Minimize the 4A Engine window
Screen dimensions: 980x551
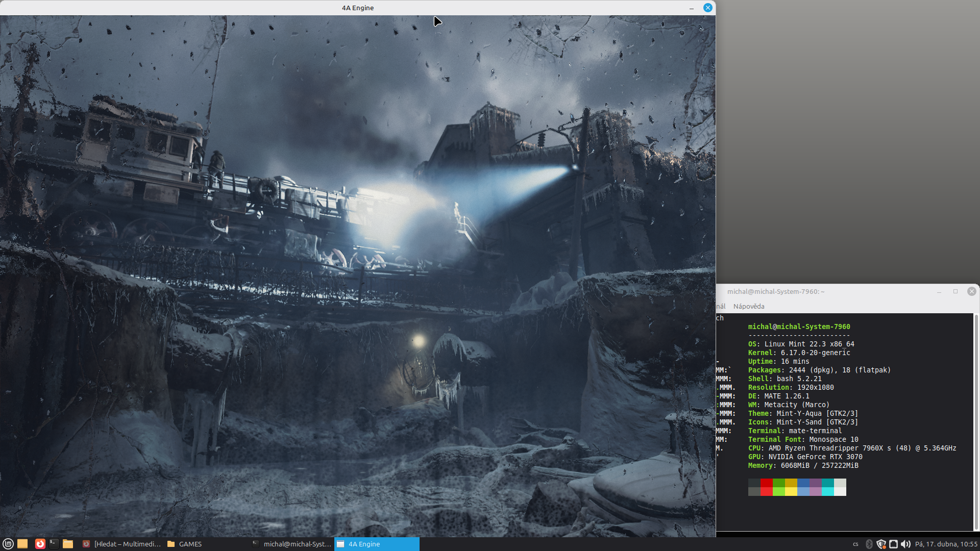pyautogui.click(x=692, y=8)
